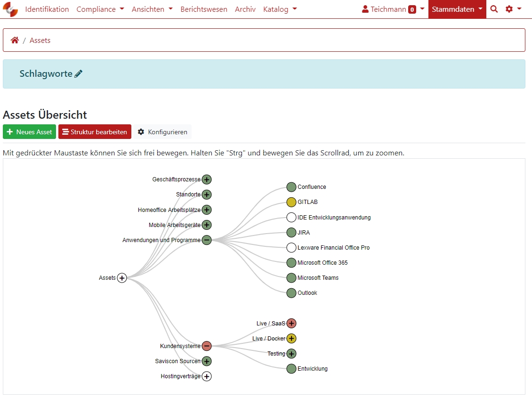The width and height of the screenshot is (532, 398).
Task: Expand the Saviscon Sourcen node
Action: [x=207, y=361]
